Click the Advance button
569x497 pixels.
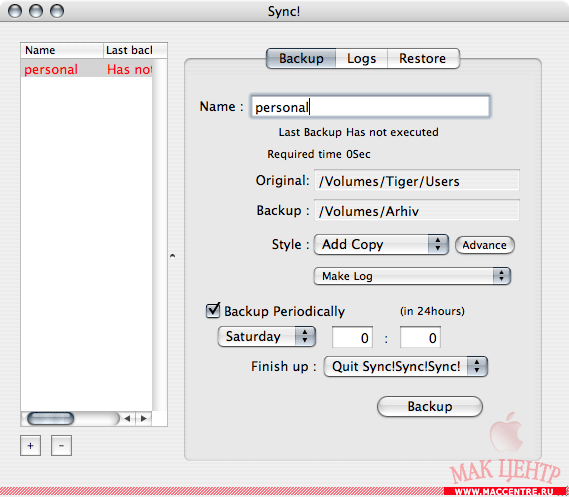coord(485,245)
